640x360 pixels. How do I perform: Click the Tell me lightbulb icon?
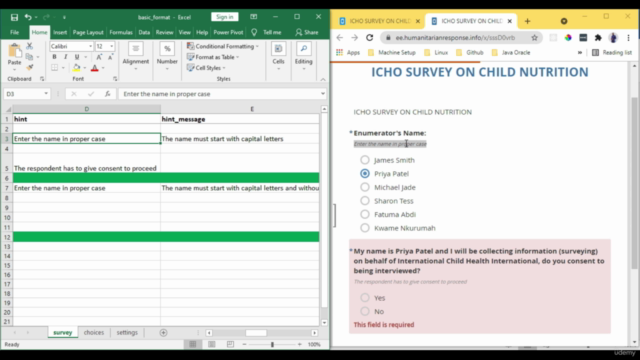click(x=254, y=32)
